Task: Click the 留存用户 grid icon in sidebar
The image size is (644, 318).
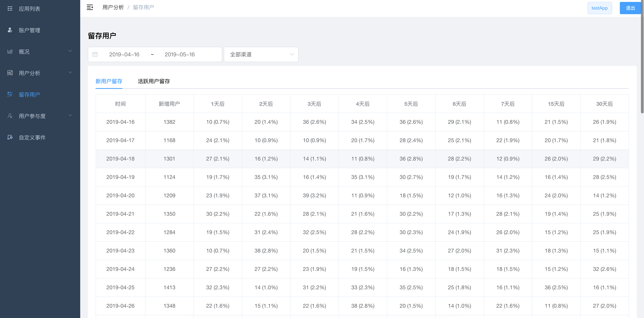Action: (10, 94)
